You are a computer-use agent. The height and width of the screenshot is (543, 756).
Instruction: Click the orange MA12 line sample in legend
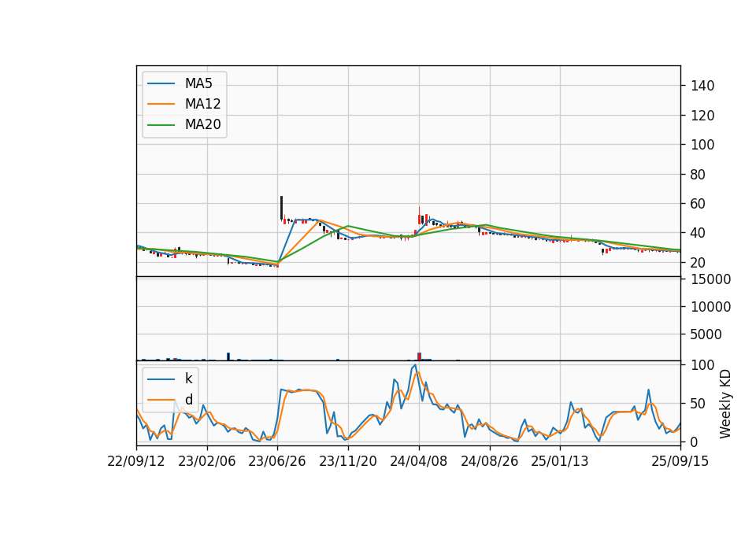(x=161, y=104)
